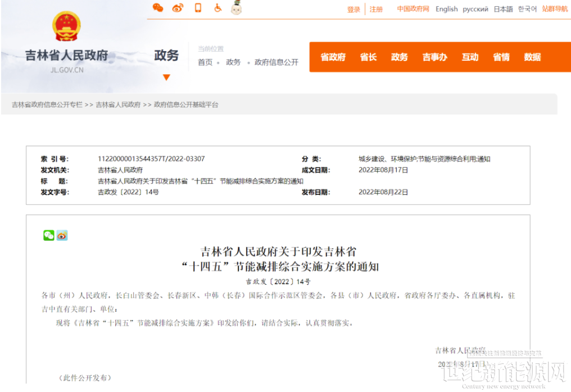Open the Weibo icon in top bar
The image size is (571, 392).
pyautogui.click(x=178, y=8)
